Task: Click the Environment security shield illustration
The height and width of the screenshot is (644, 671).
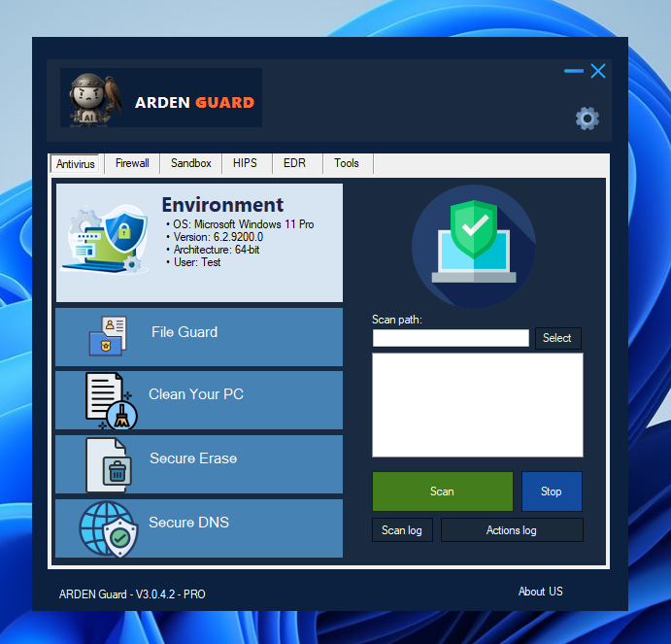Action: tap(105, 239)
